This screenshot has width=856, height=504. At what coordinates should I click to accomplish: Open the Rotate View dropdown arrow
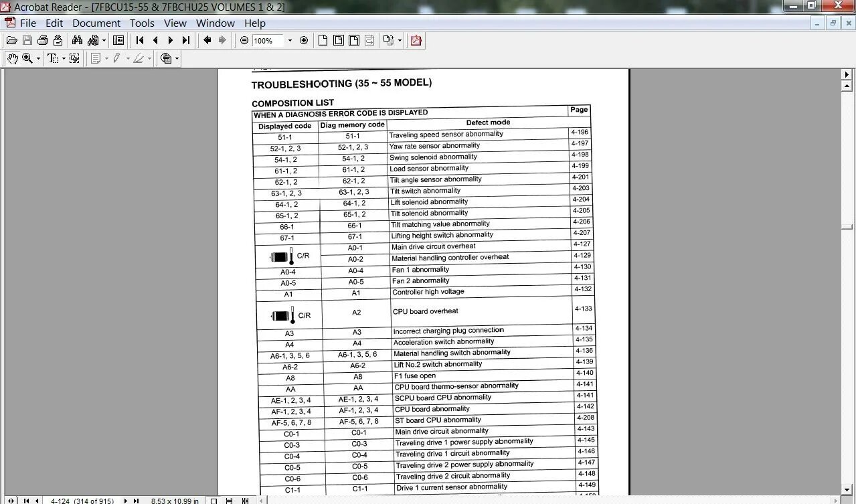(x=400, y=40)
